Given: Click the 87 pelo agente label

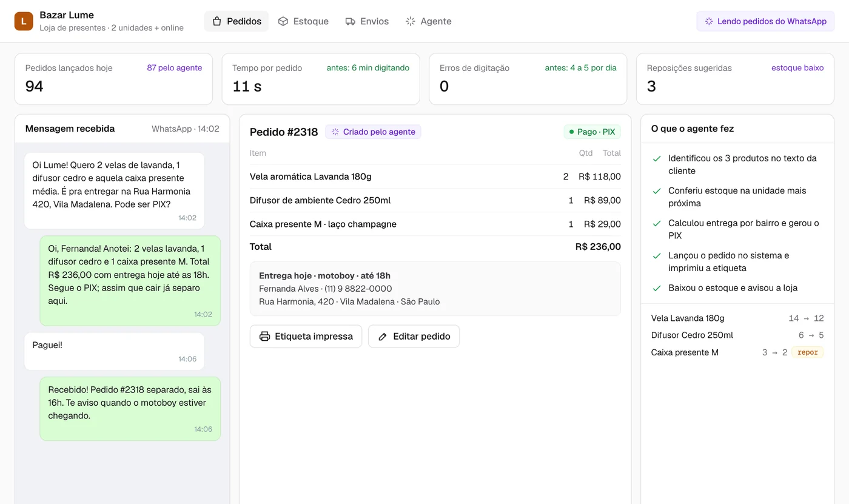Looking at the screenshot, I should (175, 68).
